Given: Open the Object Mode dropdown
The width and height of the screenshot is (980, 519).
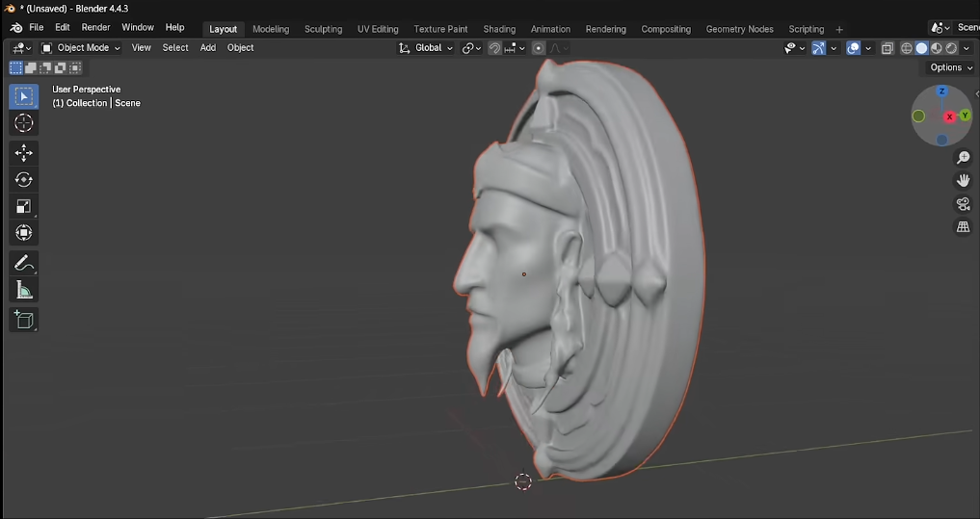Looking at the screenshot, I should click(81, 48).
